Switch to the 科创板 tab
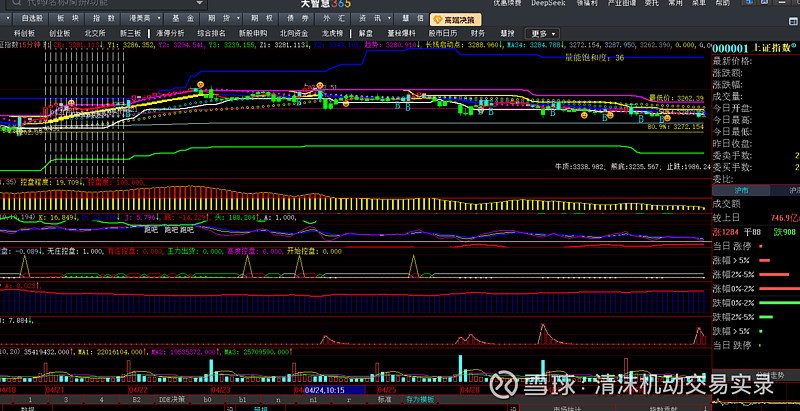 24,33
